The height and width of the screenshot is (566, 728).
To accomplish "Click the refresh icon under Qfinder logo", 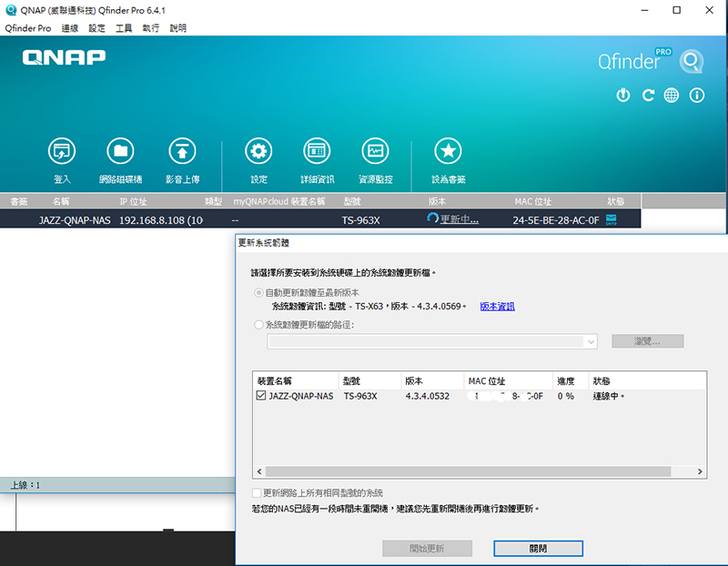I will (x=648, y=95).
